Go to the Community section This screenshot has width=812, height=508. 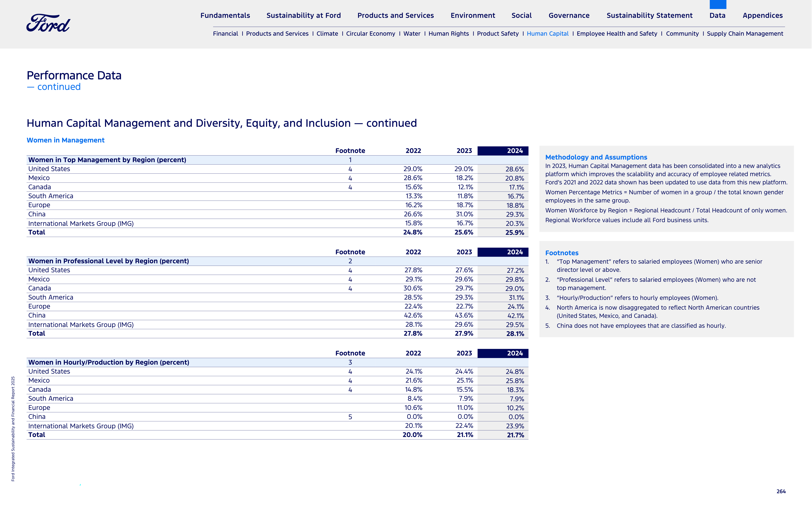click(682, 34)
